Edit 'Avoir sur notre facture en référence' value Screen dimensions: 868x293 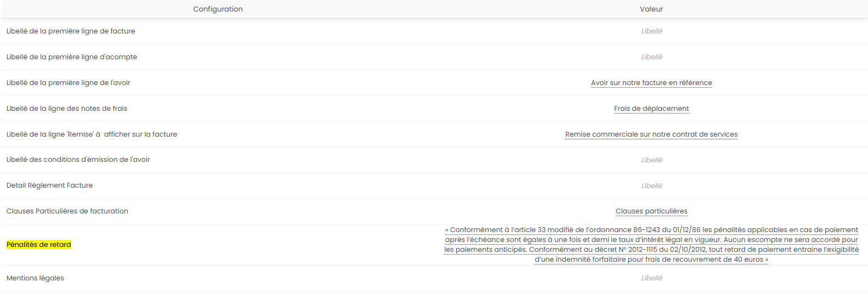pos(651,83)
